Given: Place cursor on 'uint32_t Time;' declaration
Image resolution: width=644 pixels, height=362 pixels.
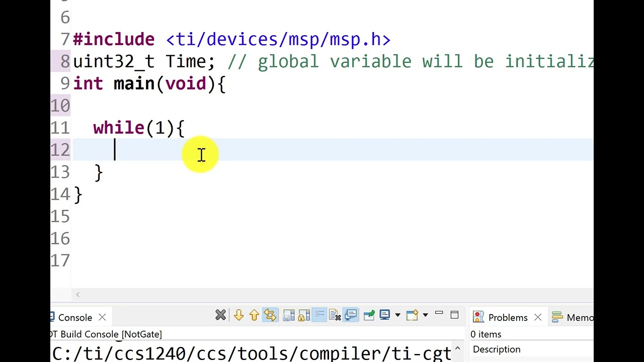Looking at the screenshot, I should 144,61.
